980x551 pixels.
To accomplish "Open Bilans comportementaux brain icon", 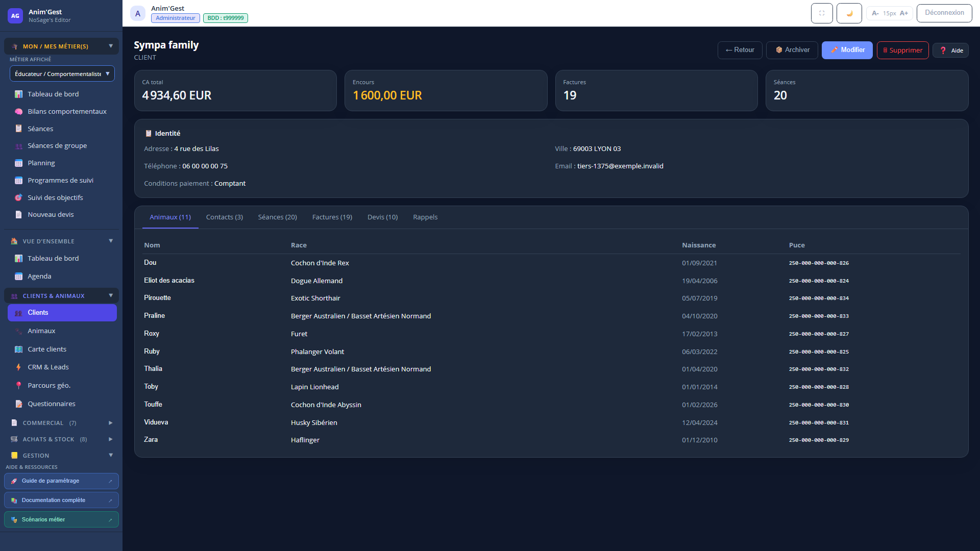I will (x=19, y=112).
